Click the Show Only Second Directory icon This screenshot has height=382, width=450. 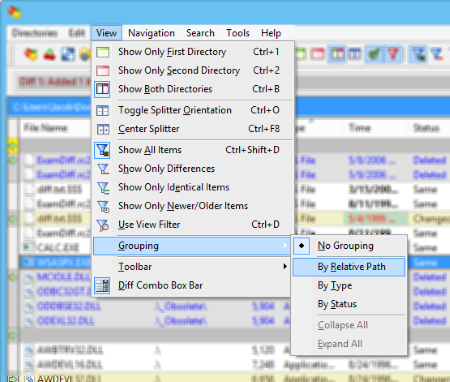pos(102,71)
